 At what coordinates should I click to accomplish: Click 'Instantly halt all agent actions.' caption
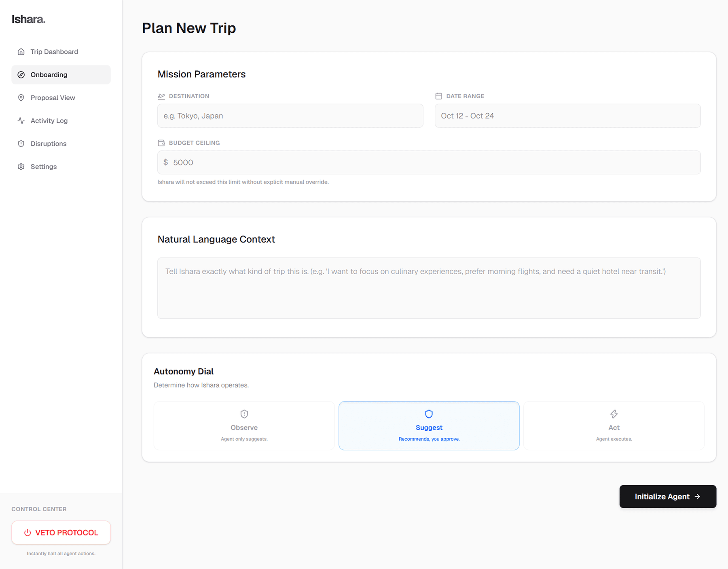point(61,554)
